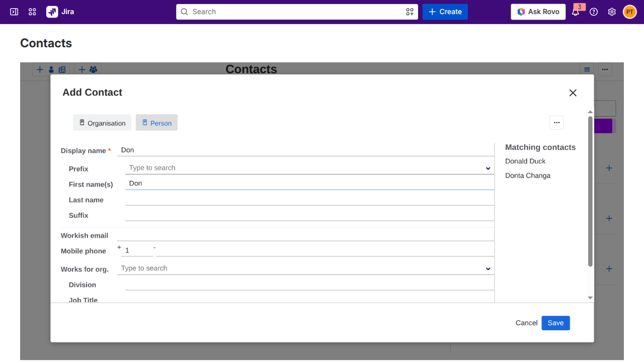
Task: Click the Matching contacts heading
Action: coord(540,147)
